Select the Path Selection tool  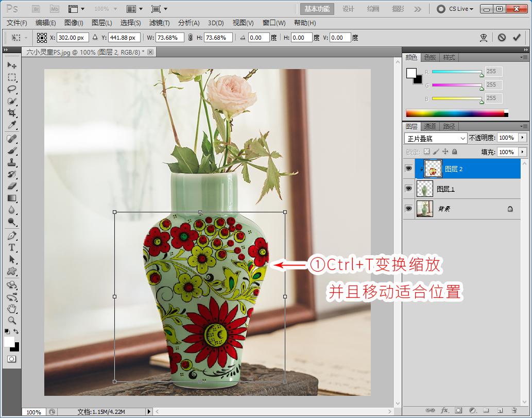(12, 259)
